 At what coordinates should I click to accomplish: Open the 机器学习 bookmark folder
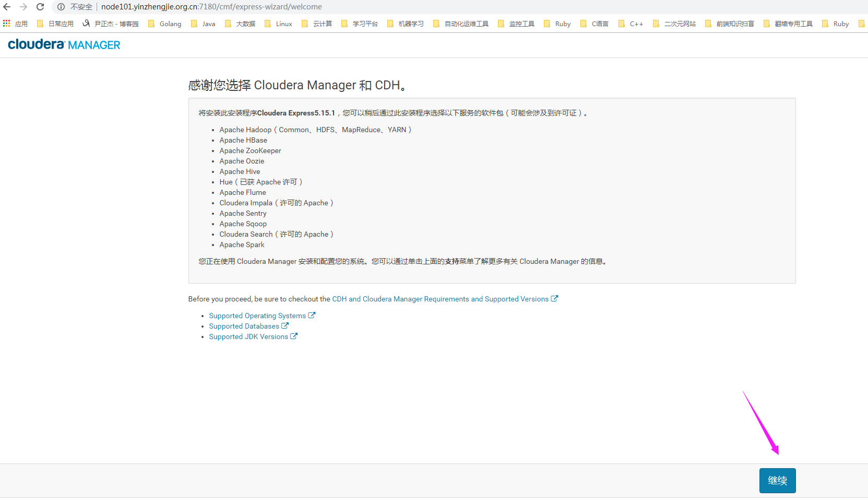[406, 24]
